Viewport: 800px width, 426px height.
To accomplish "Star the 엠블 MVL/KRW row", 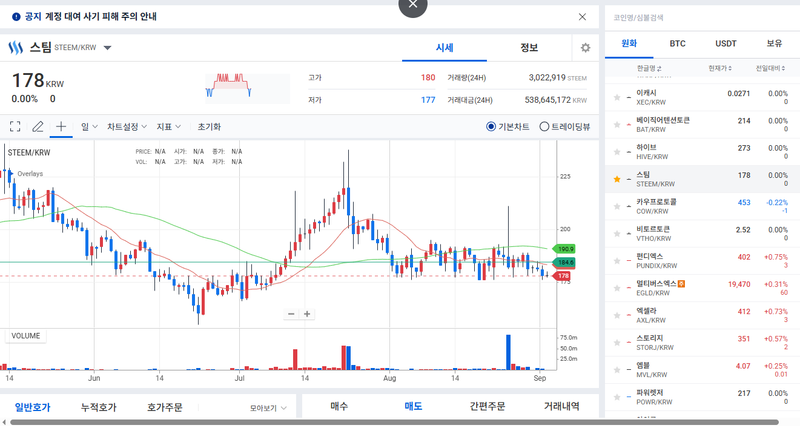I will [x=617, y=369].
